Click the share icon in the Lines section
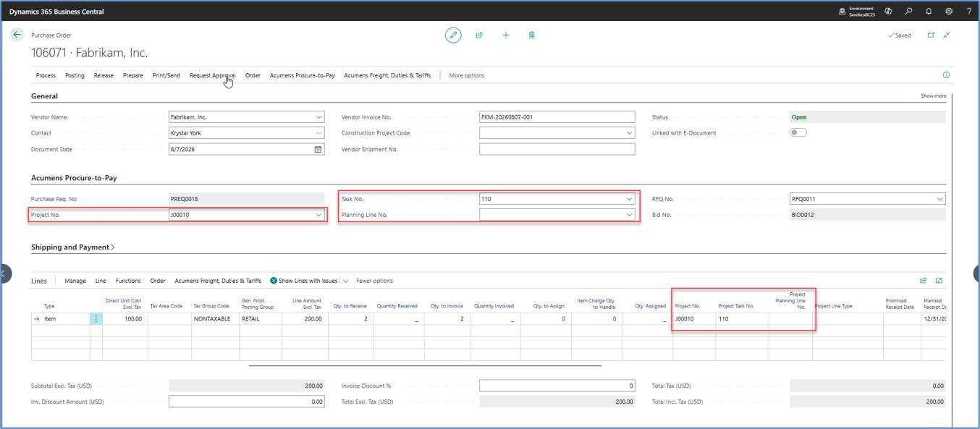The height and width of the screenshot is (429, 980). pyautogui.click(x=924, y=281)
